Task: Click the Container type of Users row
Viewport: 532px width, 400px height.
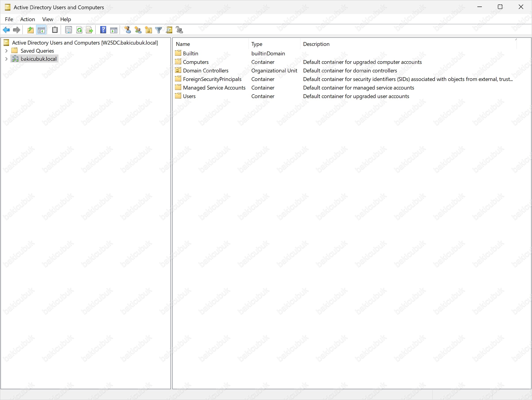Action: (x=263, y=96)
